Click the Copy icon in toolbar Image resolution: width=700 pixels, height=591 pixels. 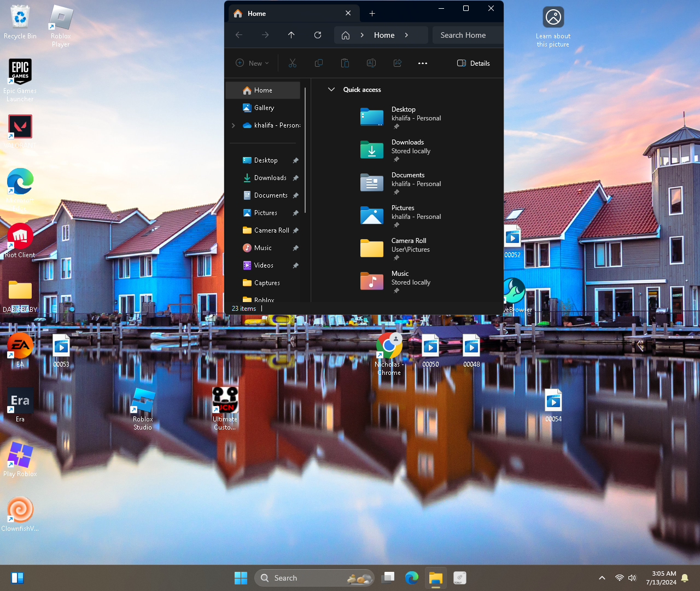[x=319, y=63]
